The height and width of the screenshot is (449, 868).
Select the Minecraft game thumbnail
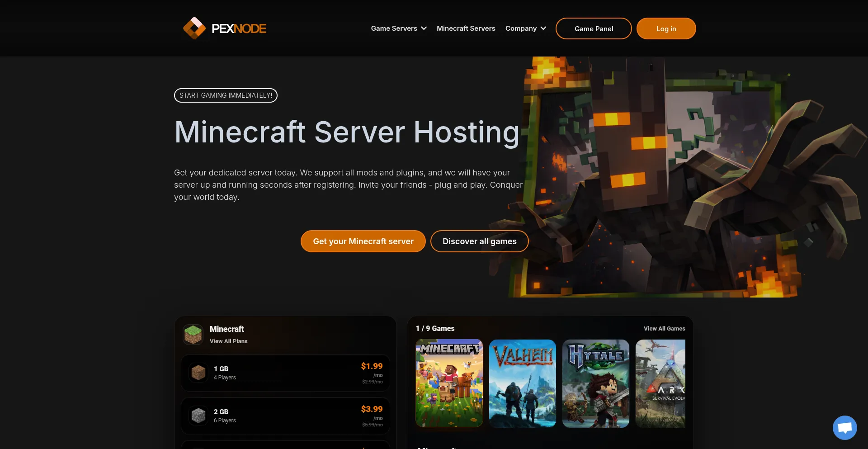449,383
